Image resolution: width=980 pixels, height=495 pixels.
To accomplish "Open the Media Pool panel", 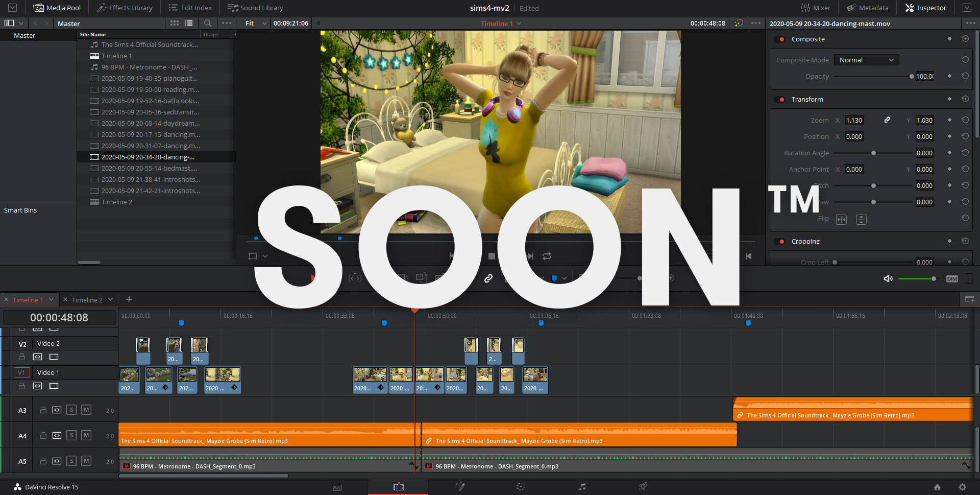I will pos(57,8).
